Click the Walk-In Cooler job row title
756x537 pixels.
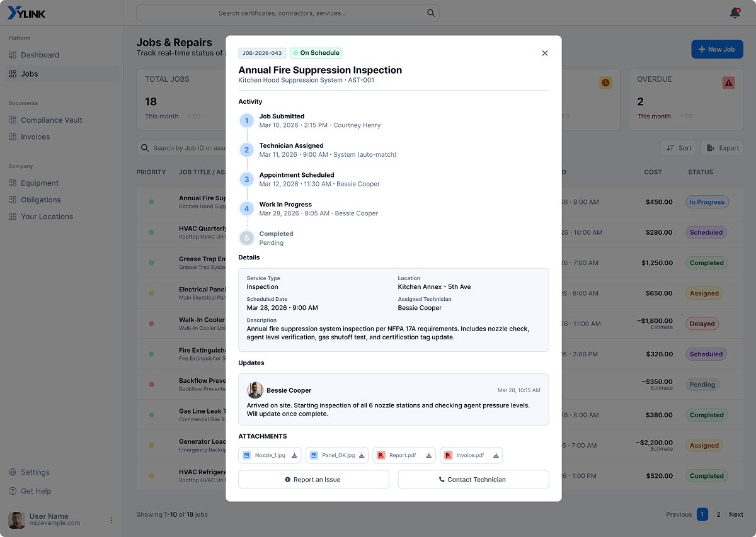(x=202, y=320)
